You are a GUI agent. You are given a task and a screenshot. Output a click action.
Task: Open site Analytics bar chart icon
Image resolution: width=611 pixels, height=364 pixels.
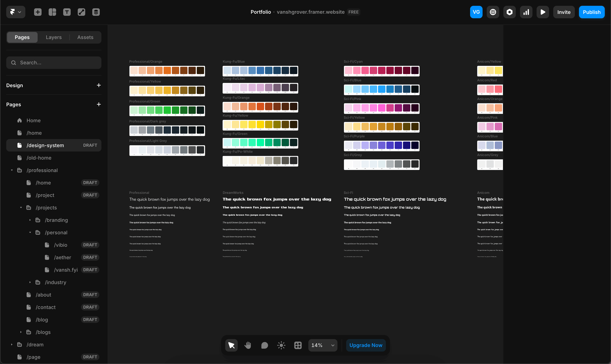pos(526,12)
